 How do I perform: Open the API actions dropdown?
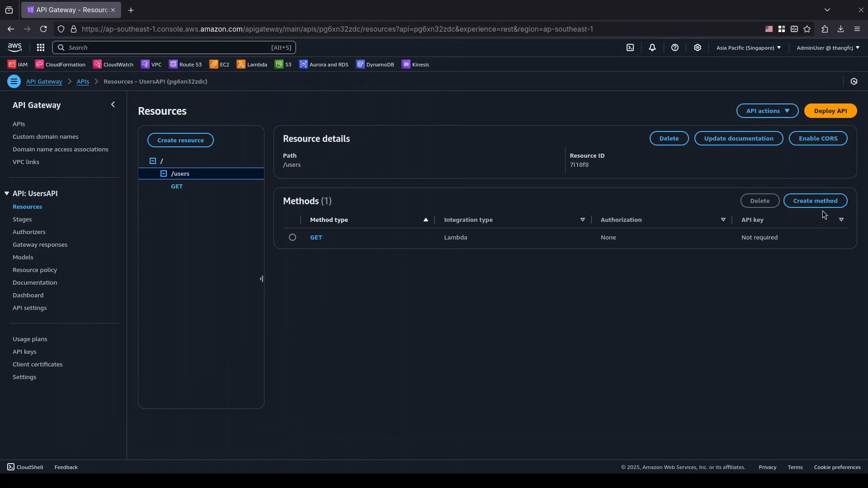pos(768,111)
